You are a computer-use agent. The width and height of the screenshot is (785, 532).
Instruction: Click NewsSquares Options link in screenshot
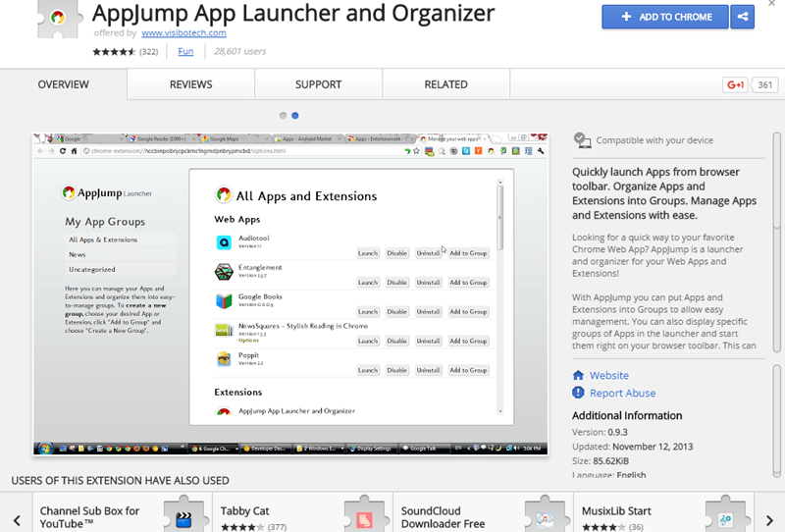pos(248,341)
